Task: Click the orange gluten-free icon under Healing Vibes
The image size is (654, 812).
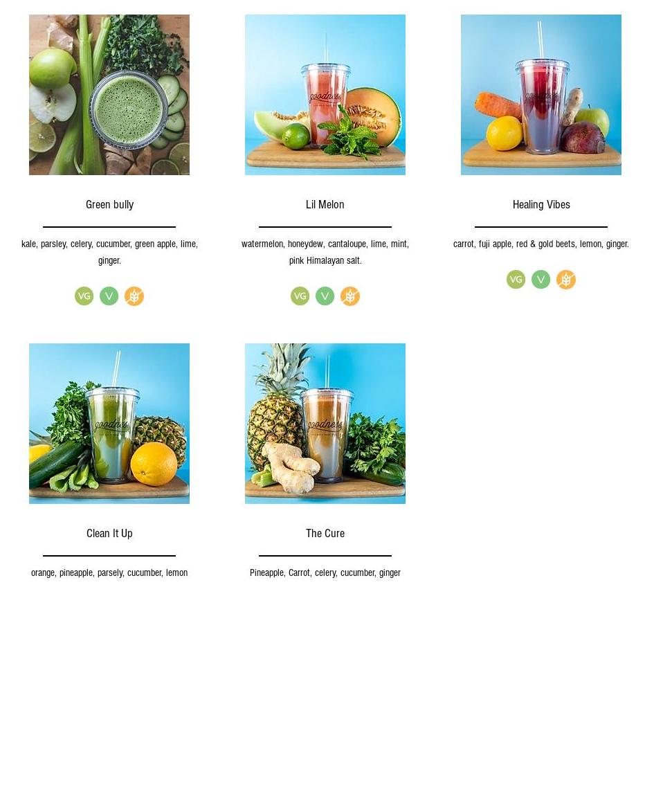Action: 566,280
